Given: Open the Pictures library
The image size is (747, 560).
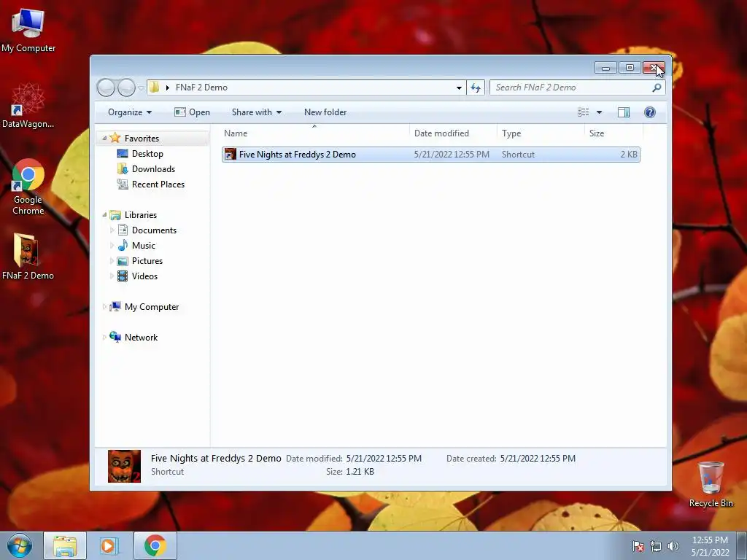Looking at the screenshot, I should coord(147,261).
